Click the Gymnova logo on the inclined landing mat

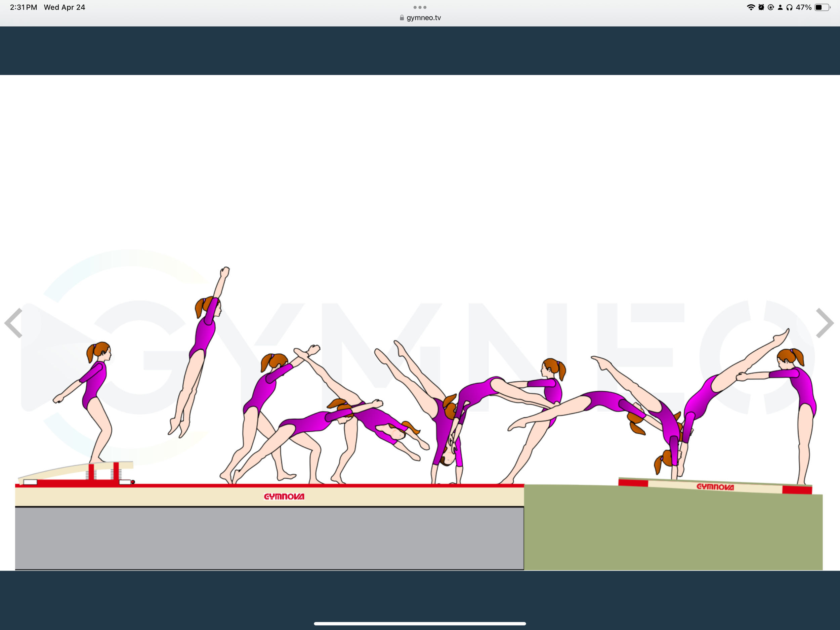point(715,487)
